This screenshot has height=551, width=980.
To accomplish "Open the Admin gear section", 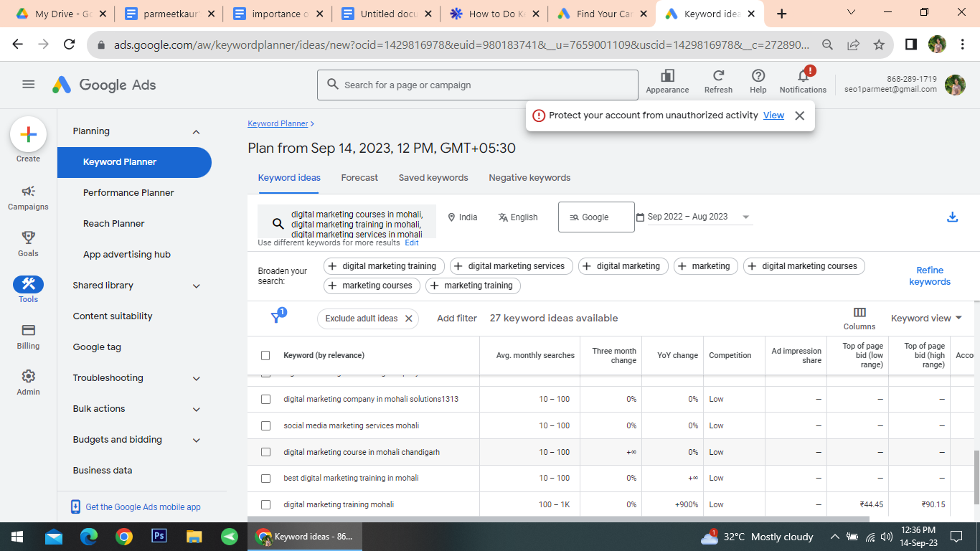I will point(28,382).
